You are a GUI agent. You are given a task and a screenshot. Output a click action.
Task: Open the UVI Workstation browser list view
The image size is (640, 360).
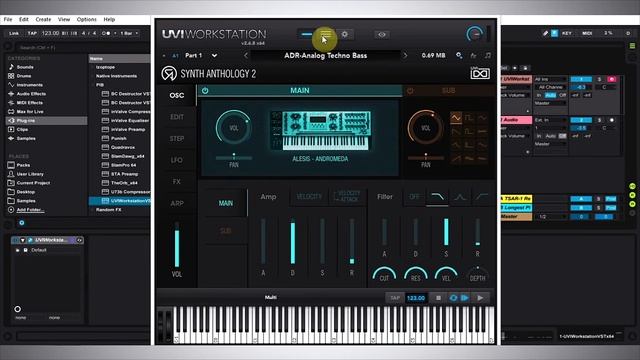(325, 34)
